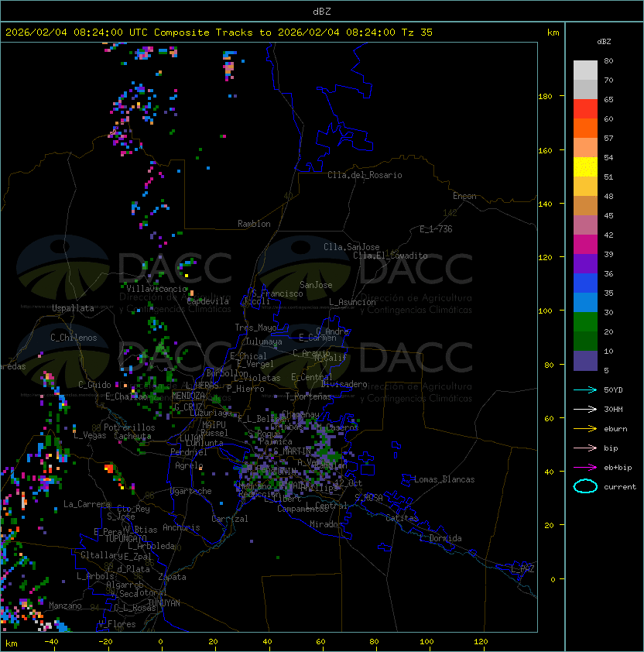Click the 'Clla.SanJose' label
The image size is (644, 652).
351,247
